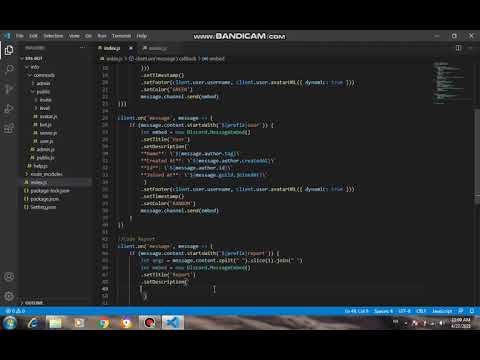
Task: Split the editor to the right
Action: tap(459, 48)
